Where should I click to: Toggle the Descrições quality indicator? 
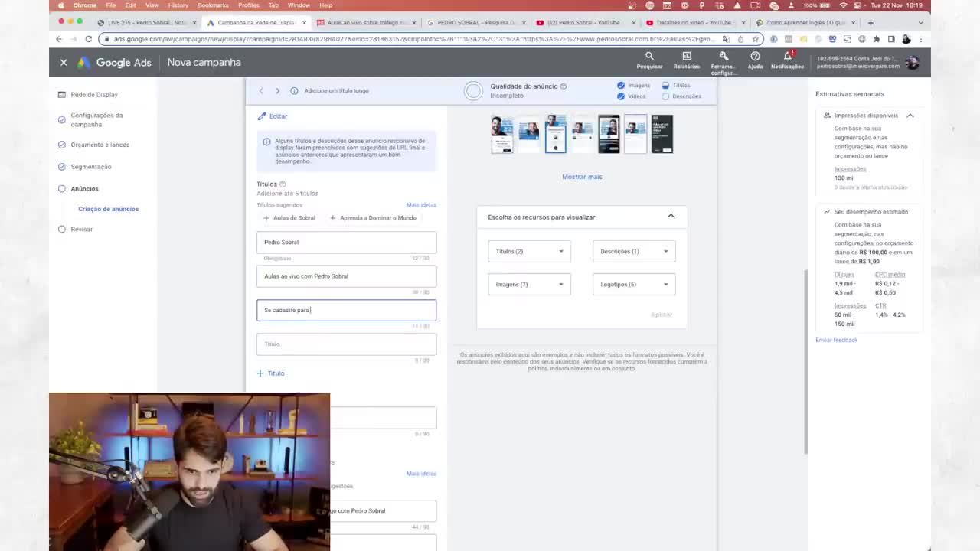[665, 96]
